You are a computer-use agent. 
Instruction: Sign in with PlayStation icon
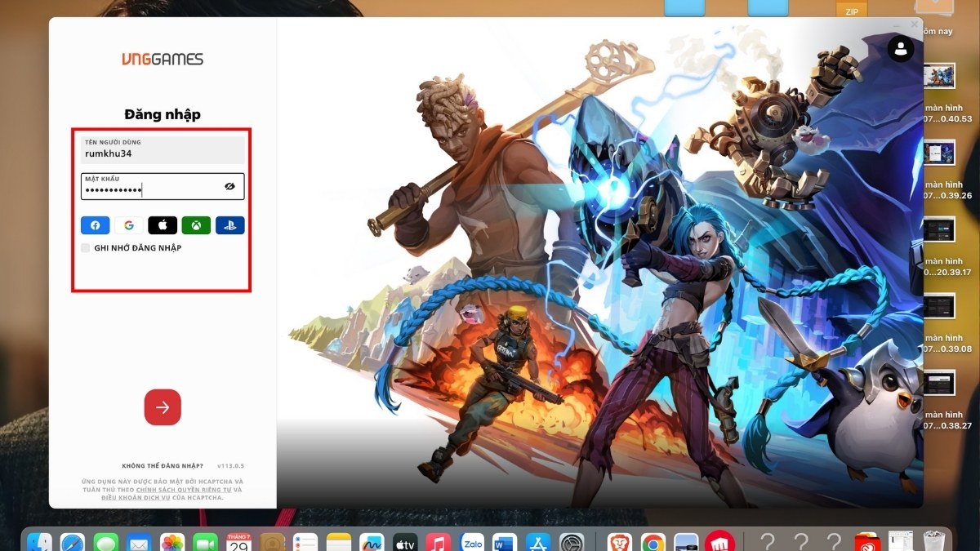(x=229, y=225)
